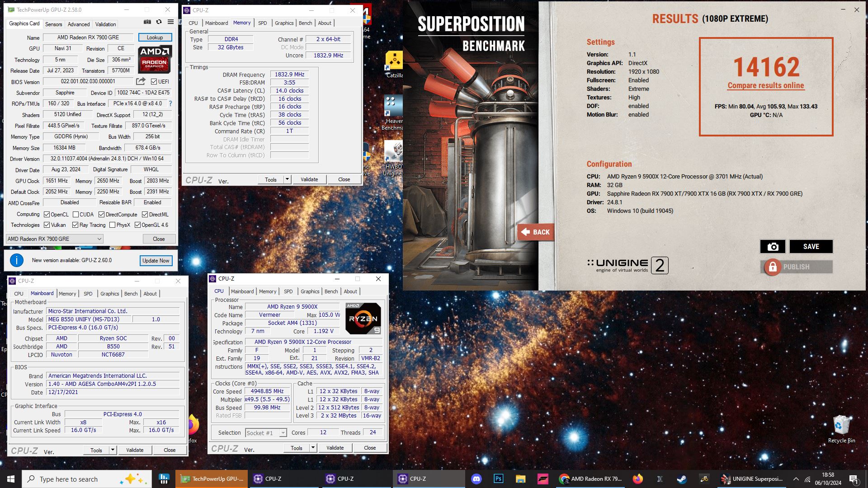The height and width of the screenshot is (488, 868).
Task: Toggle the Vulkan checkbox
Action: 47,225
